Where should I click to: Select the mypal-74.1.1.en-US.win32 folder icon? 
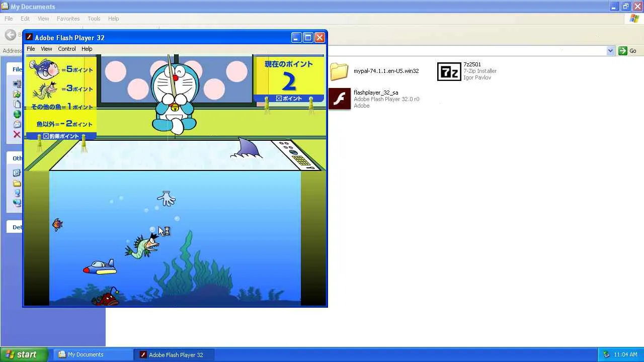(x=339, y=71)
